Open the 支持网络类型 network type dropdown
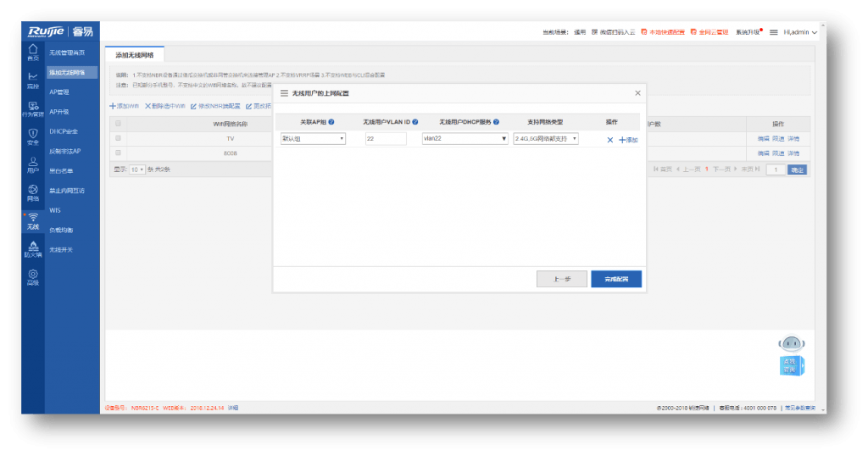Viewport: 868px width, 456px height. coord(545,138)
